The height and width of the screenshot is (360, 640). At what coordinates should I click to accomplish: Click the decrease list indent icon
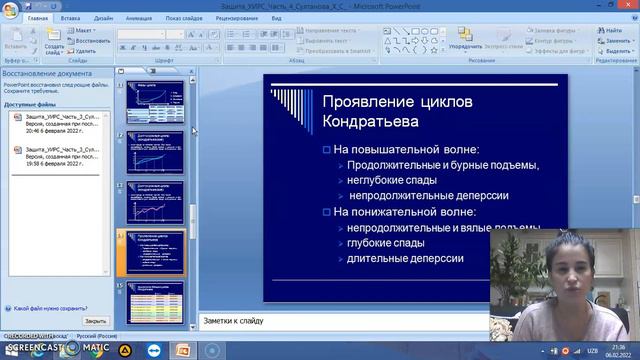pos(264,34)
